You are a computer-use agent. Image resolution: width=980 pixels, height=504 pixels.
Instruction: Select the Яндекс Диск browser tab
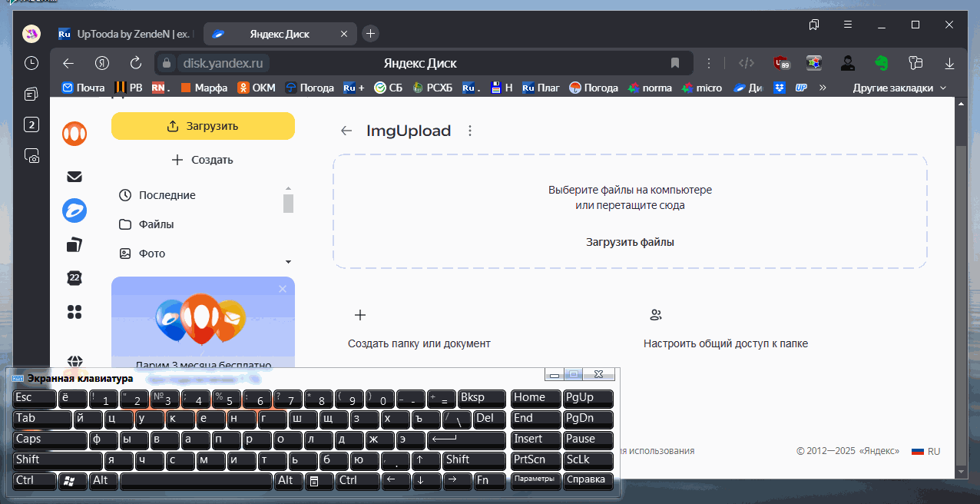pos(279,34)
